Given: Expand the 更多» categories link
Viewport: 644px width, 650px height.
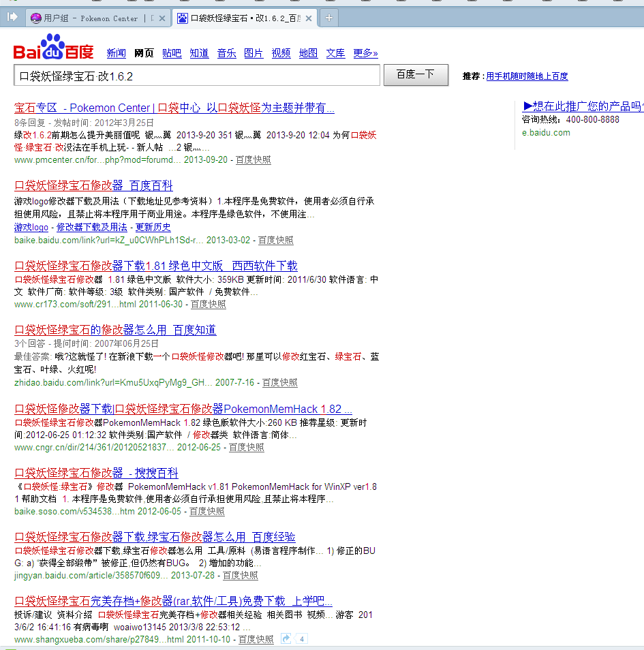Looking at the screenshot, I should [365, 53].
